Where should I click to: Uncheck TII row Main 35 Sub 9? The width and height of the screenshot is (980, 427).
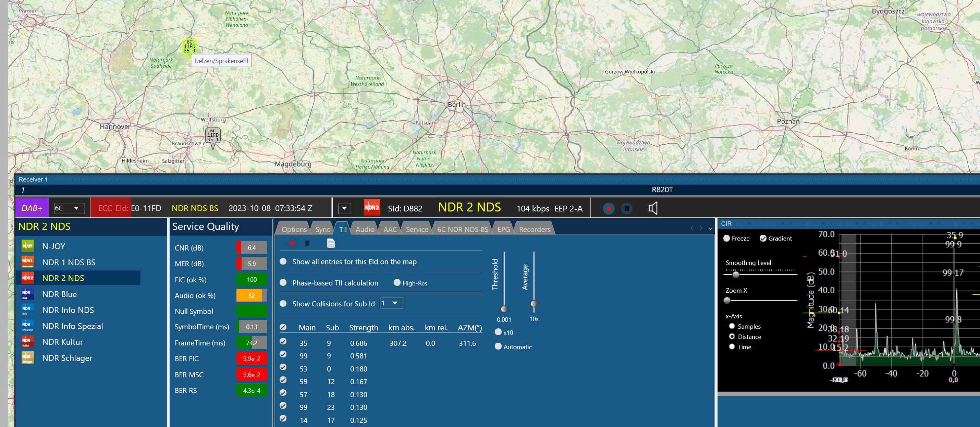point(283,341)
